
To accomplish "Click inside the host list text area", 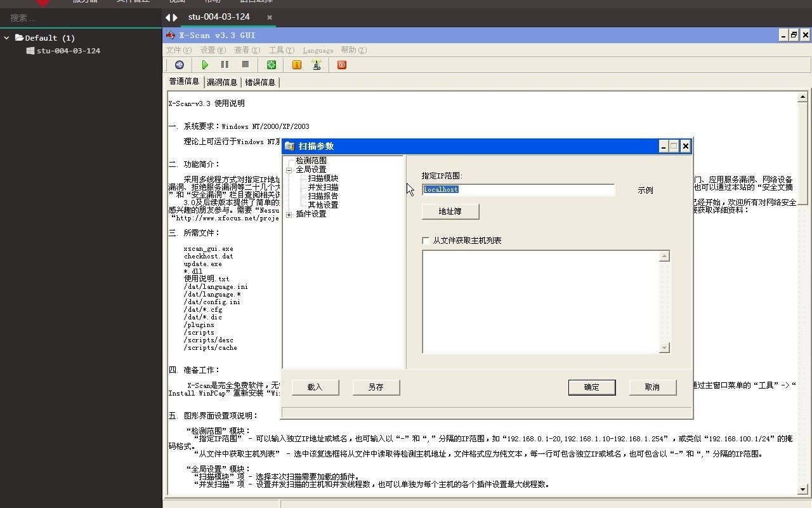I will click(540, 302).
